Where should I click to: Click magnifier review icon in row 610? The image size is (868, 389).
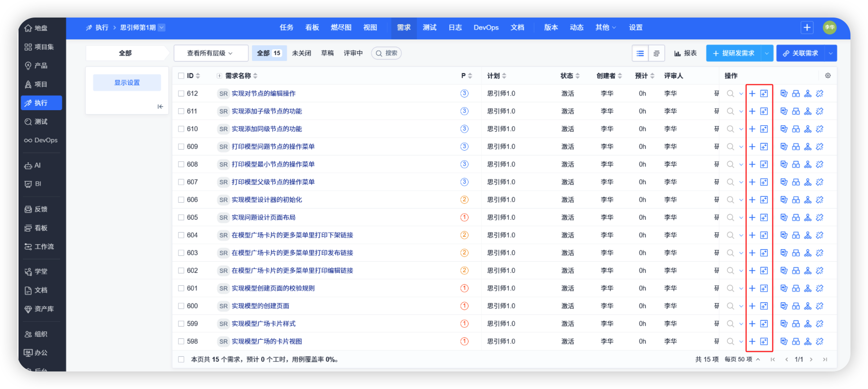[x=730, y=129]
